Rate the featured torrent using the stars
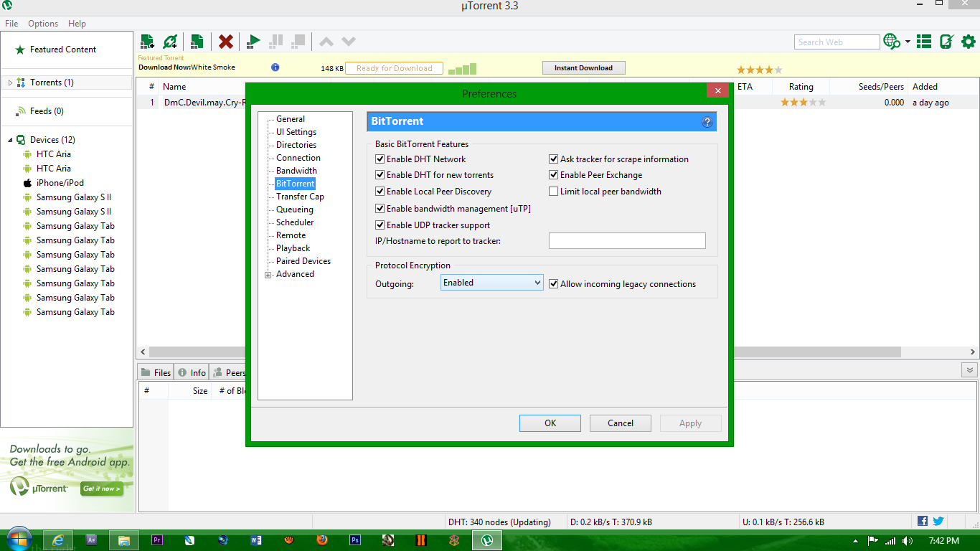The image size is (980, 551). click(x=760, y=70)
